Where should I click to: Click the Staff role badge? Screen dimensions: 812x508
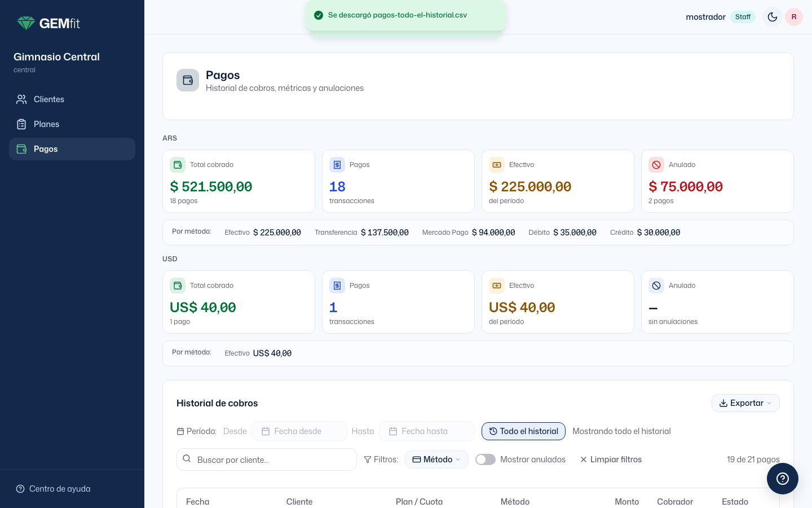pyautogui.click(x=743, y=17)
